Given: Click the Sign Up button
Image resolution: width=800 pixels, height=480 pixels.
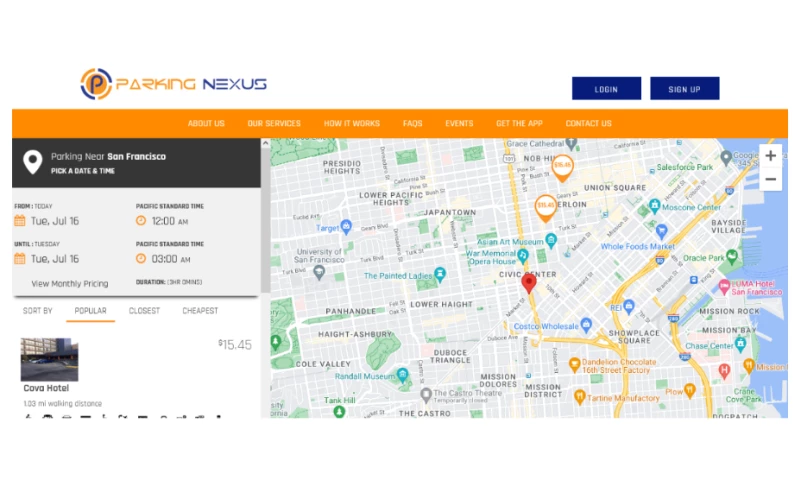Looking at the screenshot, I should pos(684,89).
